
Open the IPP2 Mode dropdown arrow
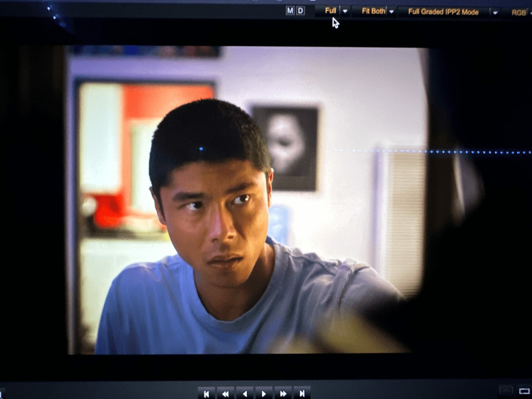495,13
